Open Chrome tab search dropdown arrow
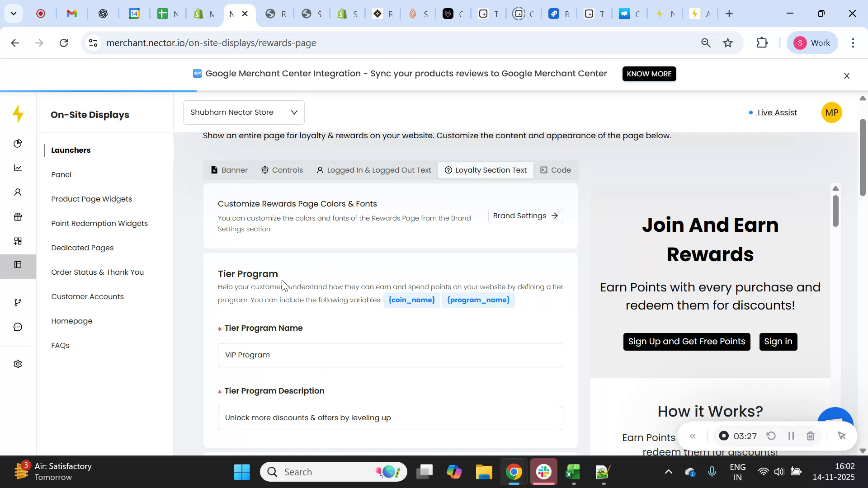The height and width of the screenshot is (488, 868). pyautogui.click(x=13, y=14)
